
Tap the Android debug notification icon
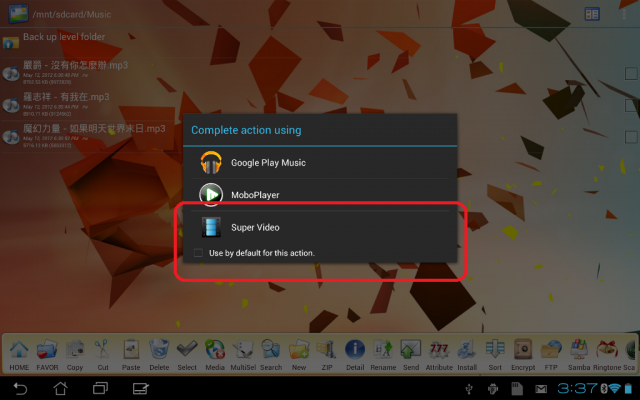click(493, 389)
